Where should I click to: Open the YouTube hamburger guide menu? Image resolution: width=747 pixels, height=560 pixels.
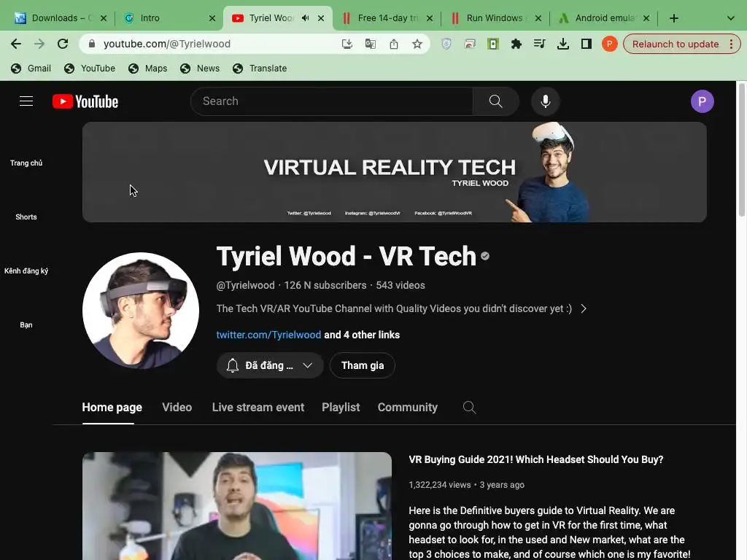tap(26, 101)
